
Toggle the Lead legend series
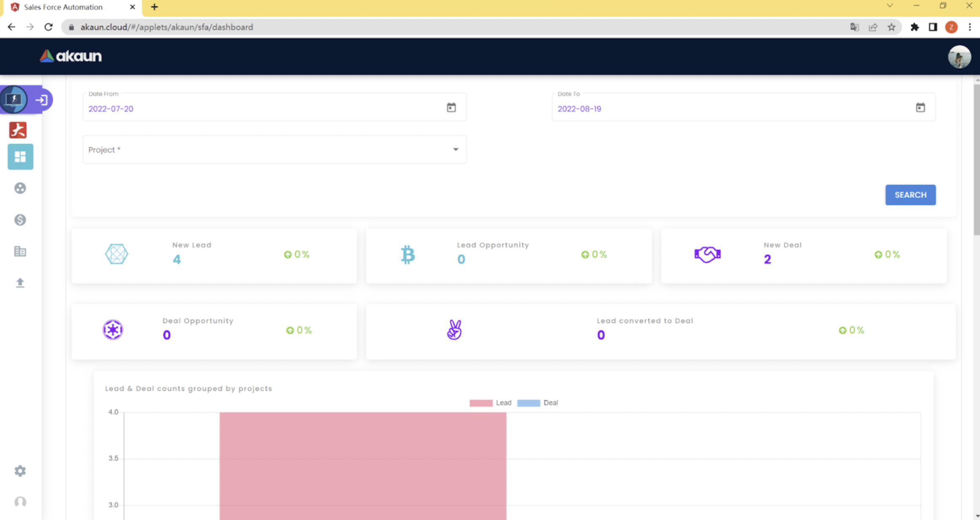click(490, 403)
